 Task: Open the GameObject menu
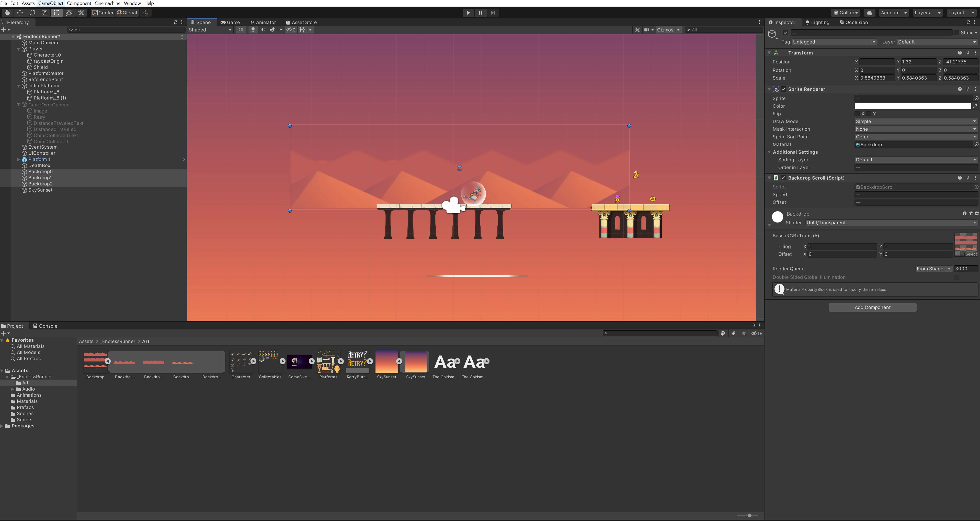click(x=51, y=3)
